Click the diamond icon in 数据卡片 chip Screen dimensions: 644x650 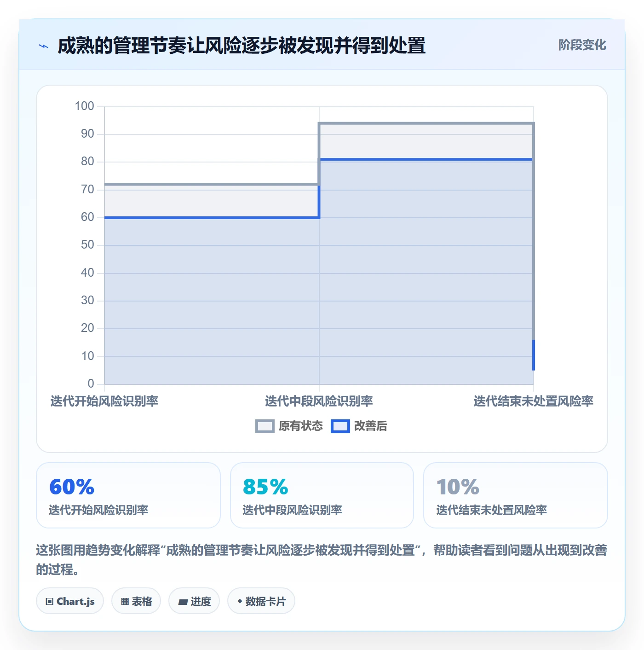coord(240,601)
